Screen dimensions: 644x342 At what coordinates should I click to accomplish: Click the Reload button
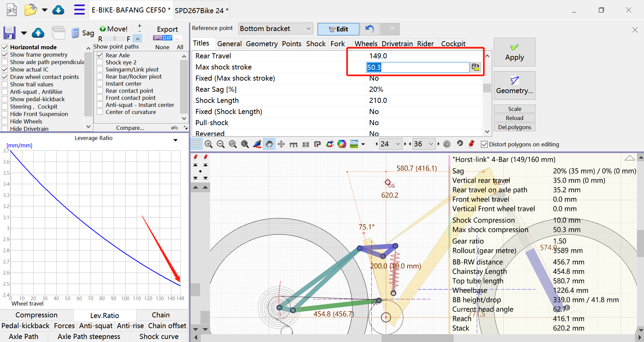(x=515, y=118)
